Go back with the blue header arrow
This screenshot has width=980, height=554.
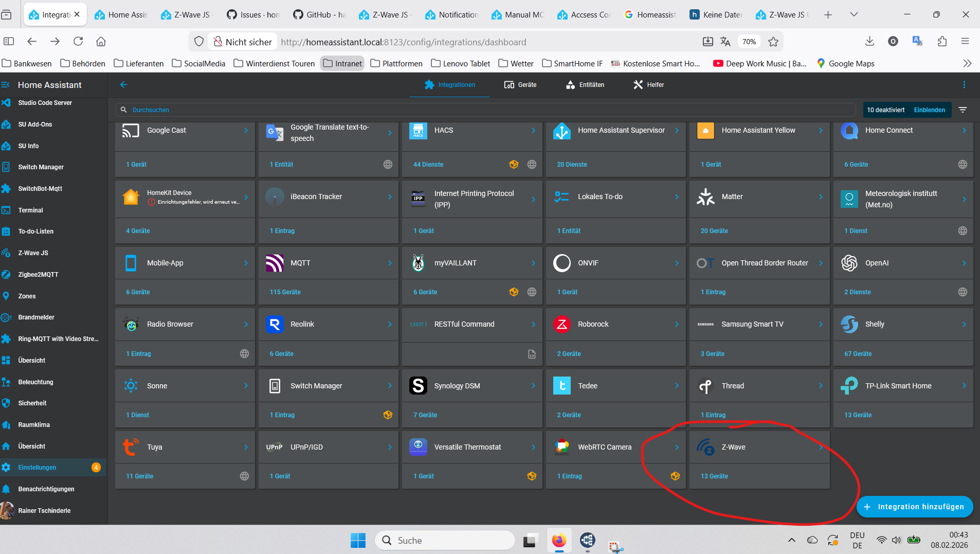124,85
